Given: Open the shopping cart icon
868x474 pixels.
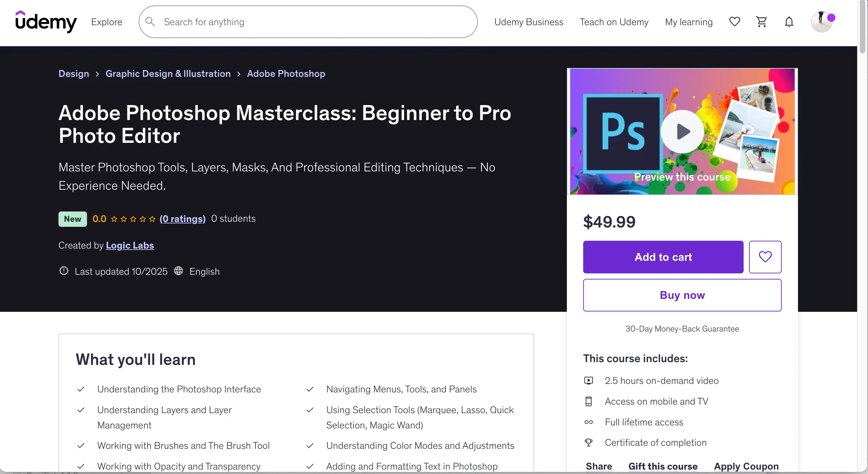Looking at the screenshot, I should click(762, 22).
